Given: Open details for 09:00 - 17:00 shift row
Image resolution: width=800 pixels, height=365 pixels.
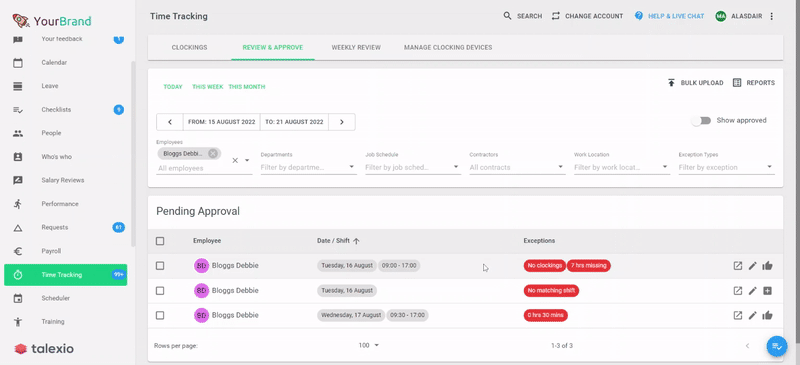Looking at the screenshot, I should tap(738, 265).
